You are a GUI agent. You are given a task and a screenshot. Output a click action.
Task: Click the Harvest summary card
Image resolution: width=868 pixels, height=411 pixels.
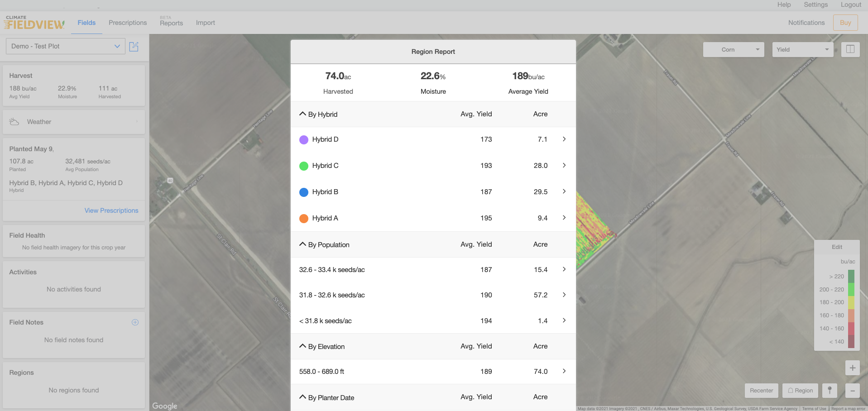[x=74, y=86]
